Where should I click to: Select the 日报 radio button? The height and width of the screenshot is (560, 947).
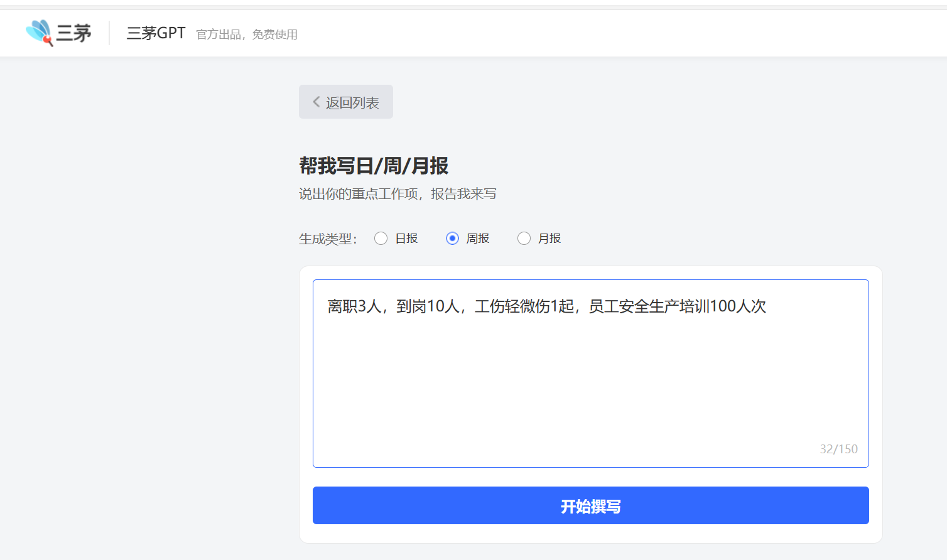click(x=381, y=239)
